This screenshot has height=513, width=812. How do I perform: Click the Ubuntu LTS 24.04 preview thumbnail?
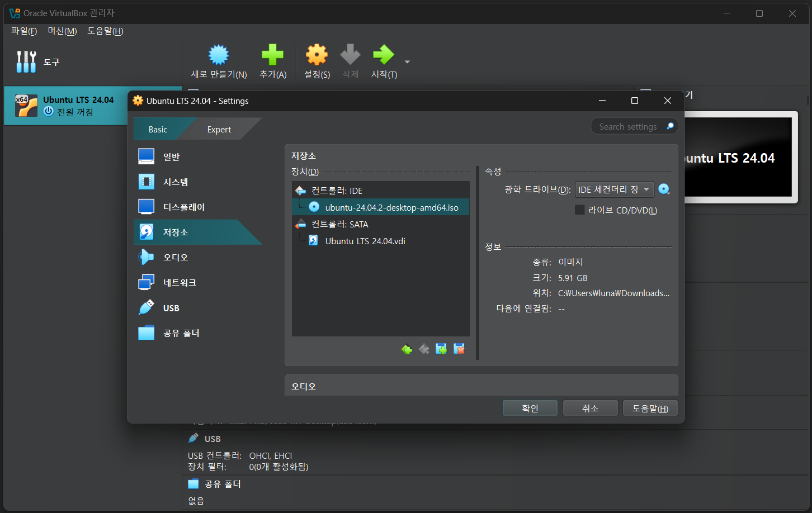point(740,158)
